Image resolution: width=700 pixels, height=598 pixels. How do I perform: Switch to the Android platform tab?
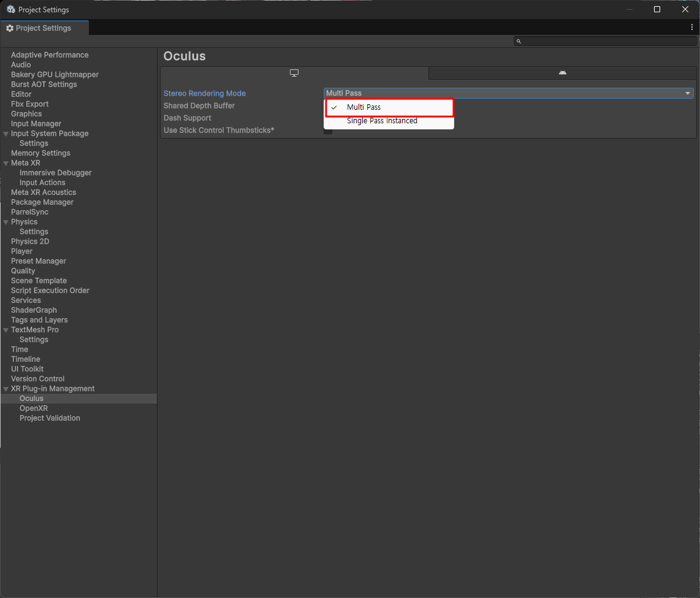[563, 73]
